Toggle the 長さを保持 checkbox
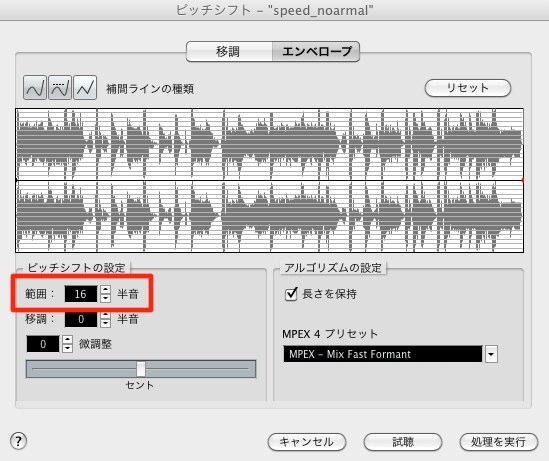Viewport: 549px width, 461px height. click(291, 294)
